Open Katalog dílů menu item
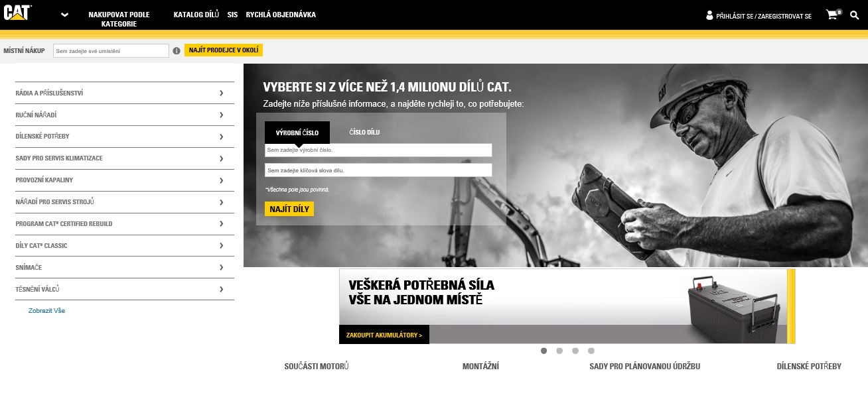868x409 pixels. (196, 15)
